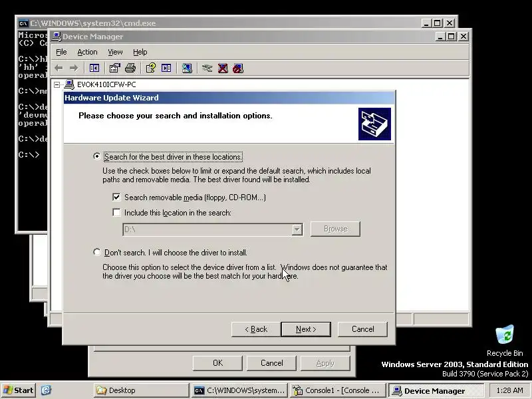This screenshot has width=532, height=399.
Task: Switch to Desktop taskbar item
Action: click(142, 390)
